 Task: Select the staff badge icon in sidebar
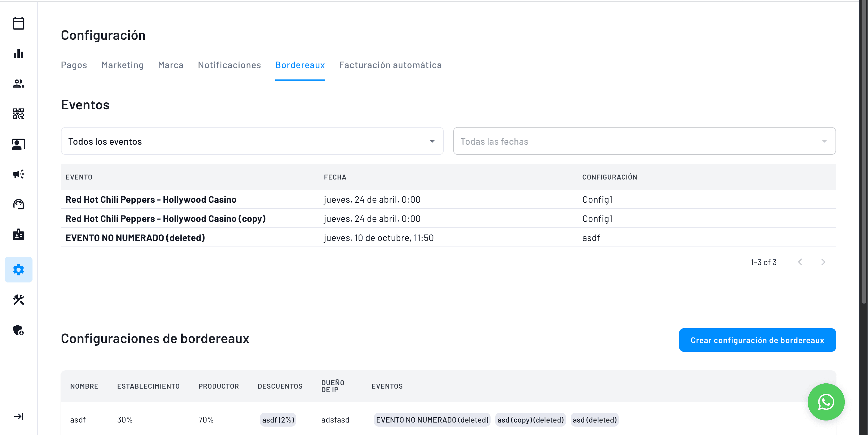pos(19,235)
